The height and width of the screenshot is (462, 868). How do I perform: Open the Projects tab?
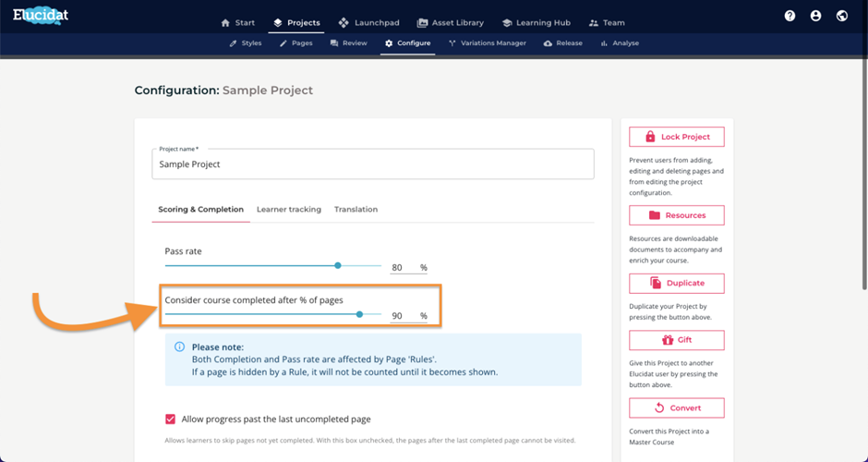pos(296,23)
